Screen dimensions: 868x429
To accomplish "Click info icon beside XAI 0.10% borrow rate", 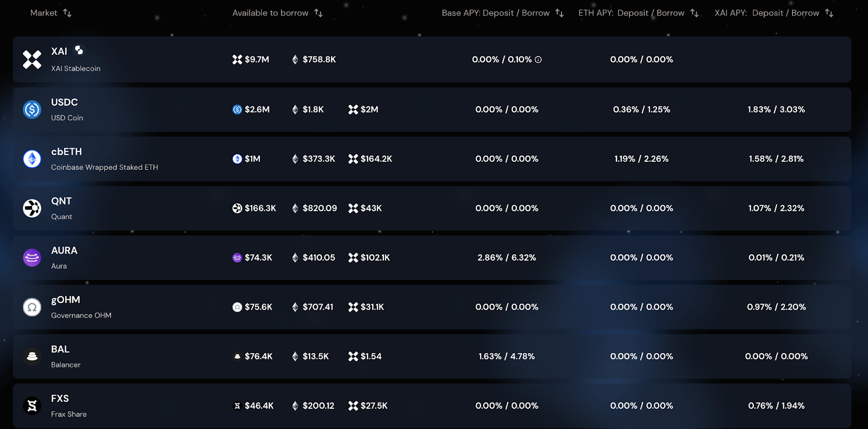I will 538,60.
